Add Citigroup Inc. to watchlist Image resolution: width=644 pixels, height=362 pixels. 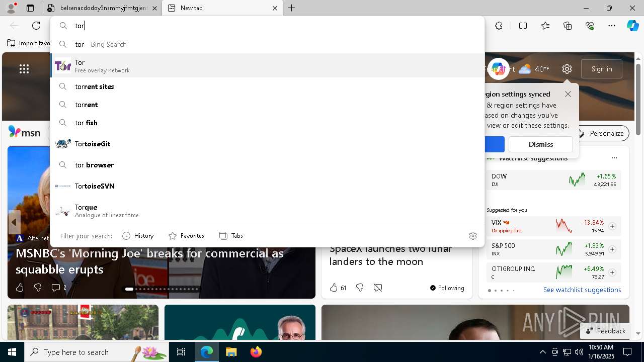click(612, 273)
